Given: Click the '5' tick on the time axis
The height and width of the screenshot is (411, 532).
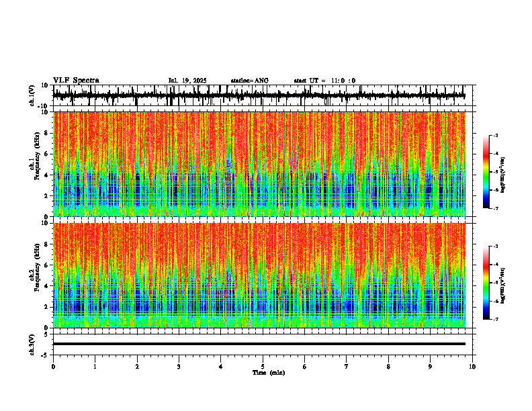Looking at the screenshot, I should [x=263, y=367].
